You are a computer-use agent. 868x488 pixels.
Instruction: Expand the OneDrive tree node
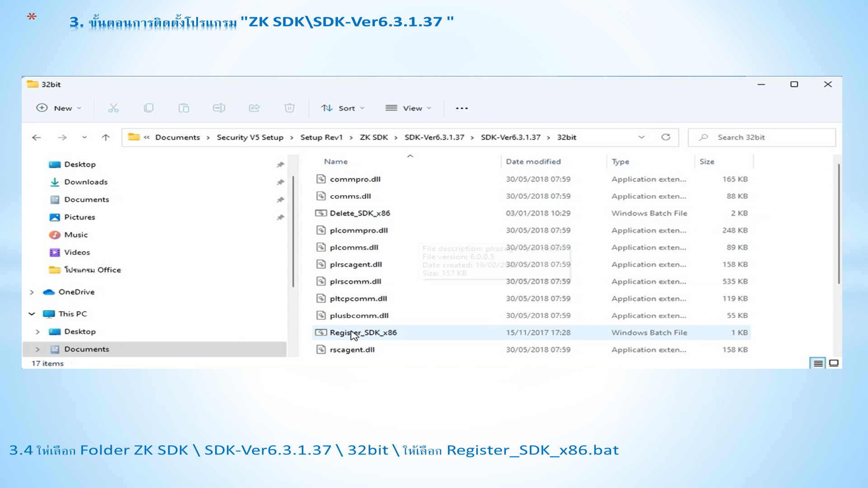tap(32, 292)
